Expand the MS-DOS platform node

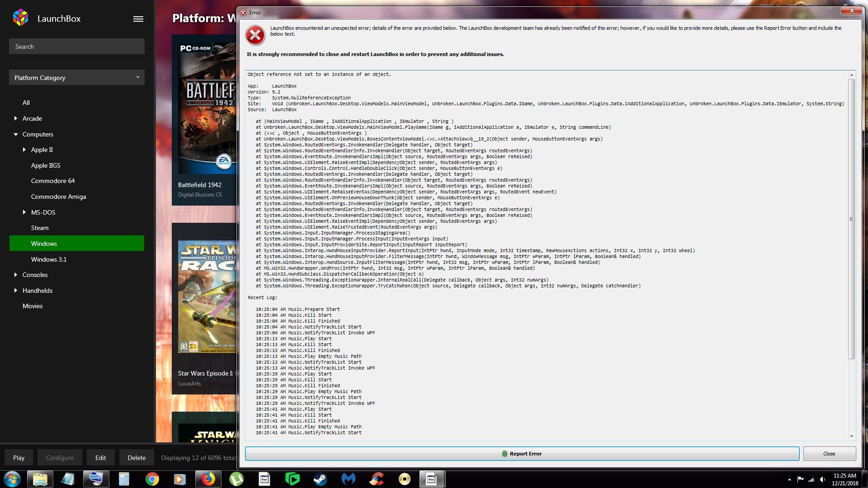pyautogui.click(x=24, y=212)
